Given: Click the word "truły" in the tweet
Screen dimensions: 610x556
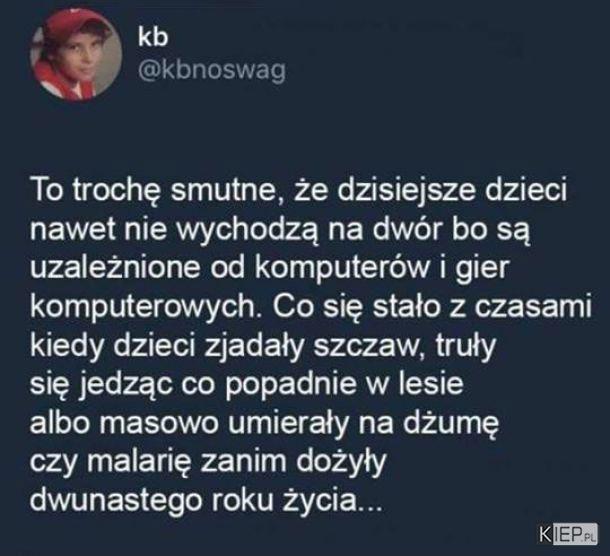Looking at the screenshot, I should click(466, 346).
